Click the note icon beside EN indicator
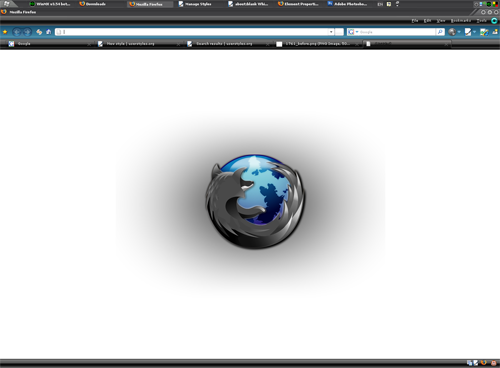Image resolution: width=500 pixels, height=368 pixels. 389,4
